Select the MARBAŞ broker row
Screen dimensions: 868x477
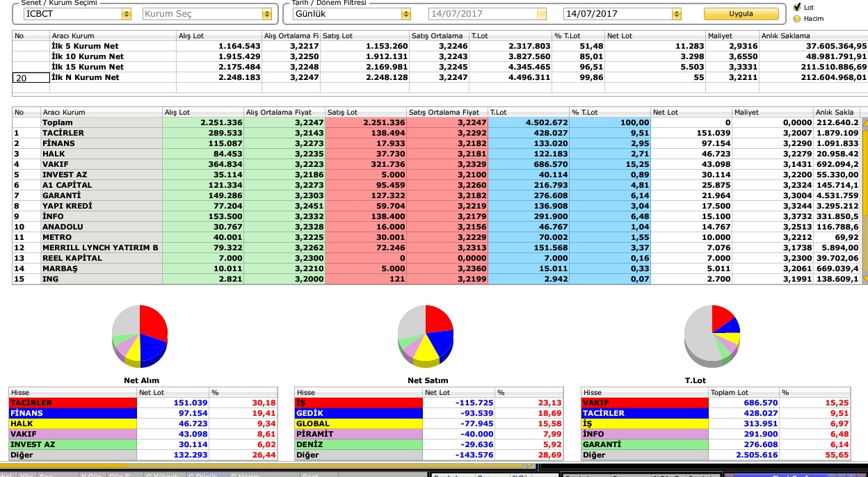(x=436, y=268)
